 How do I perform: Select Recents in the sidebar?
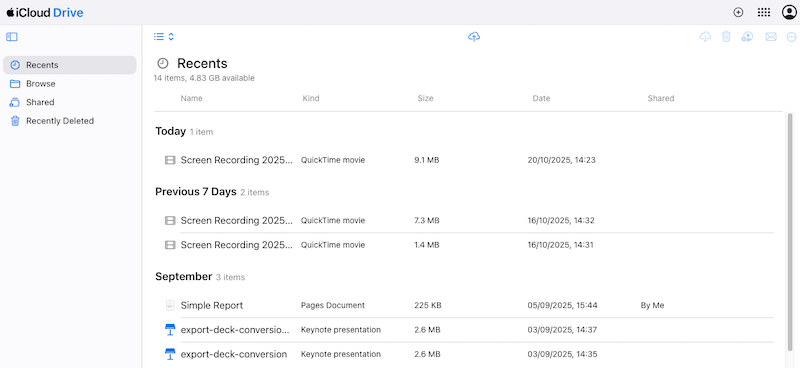(70, 65)
